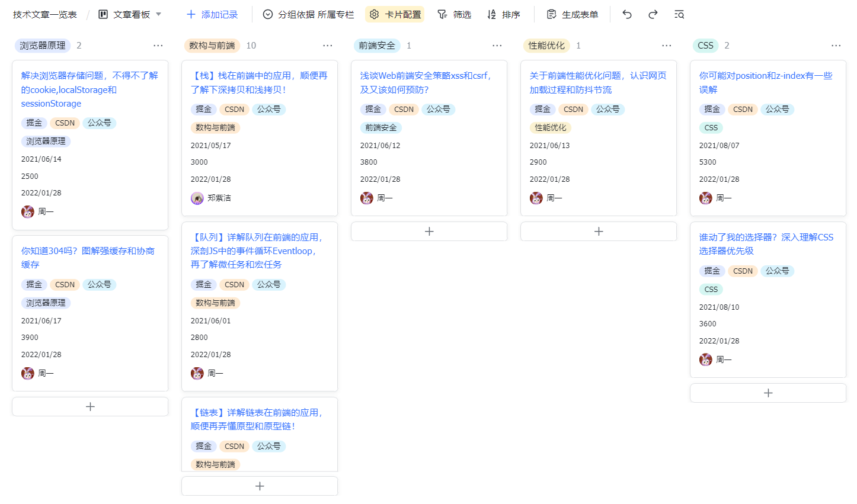Add a card to 性能优化 column

point(599,232)
